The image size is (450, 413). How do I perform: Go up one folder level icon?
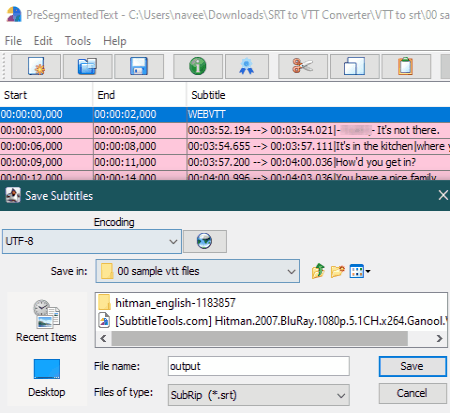(318, 271)
